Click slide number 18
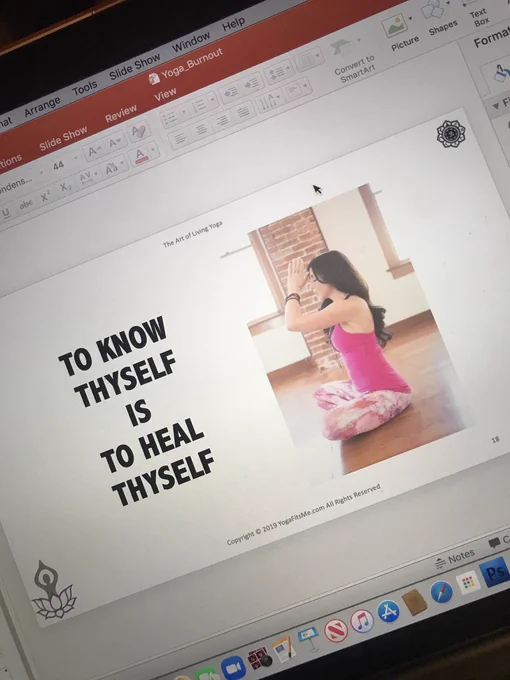Viewport: 510px width, 680px height. (496, 440)
